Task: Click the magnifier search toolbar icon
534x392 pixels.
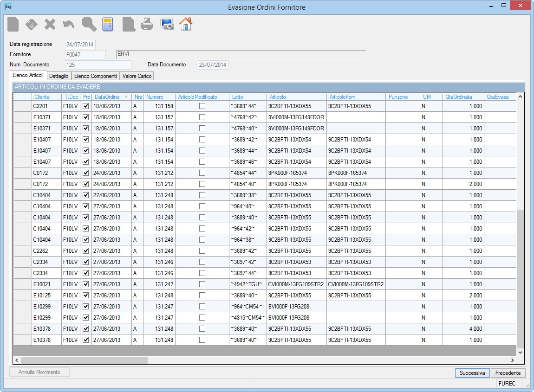Action: click(89, 24)
